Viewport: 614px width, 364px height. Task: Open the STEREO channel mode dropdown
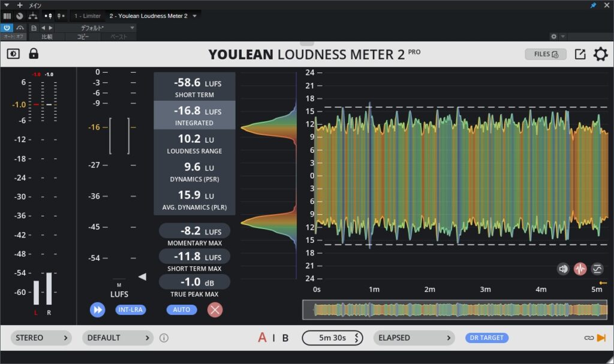point(41,338)
